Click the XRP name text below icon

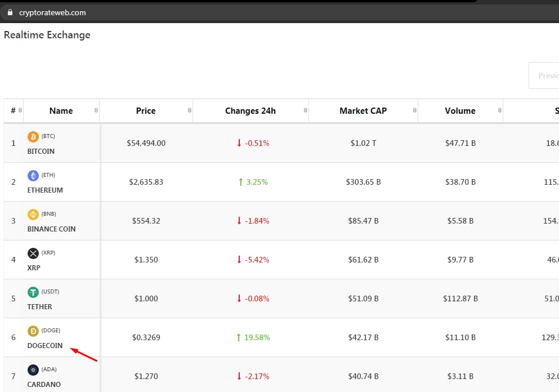coord(34,268)
